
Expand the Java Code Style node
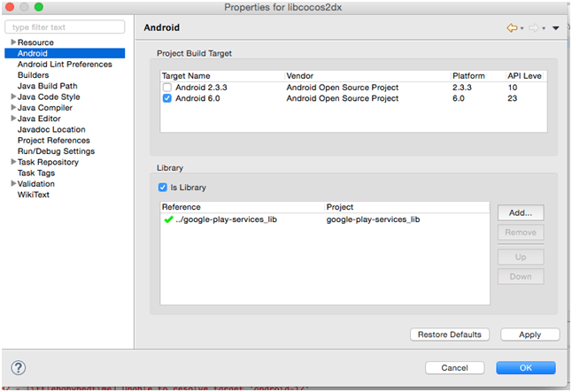click(13, 97)
